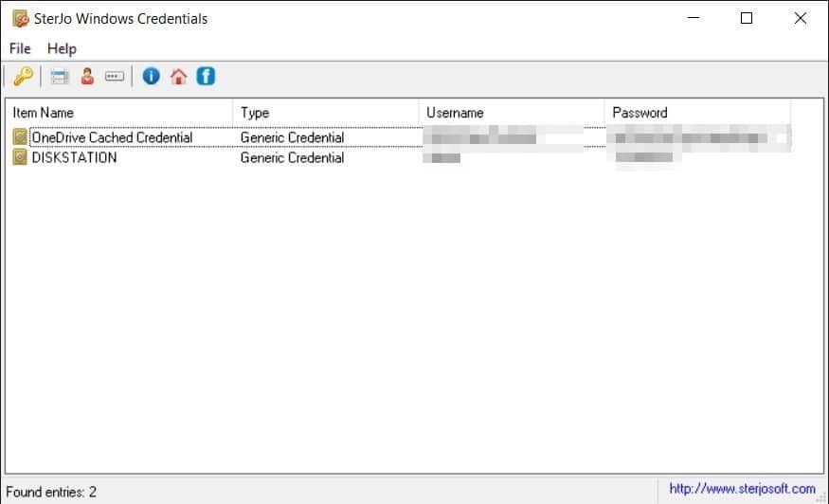Close the SterJo Windows Credentials window

[800, 18]
